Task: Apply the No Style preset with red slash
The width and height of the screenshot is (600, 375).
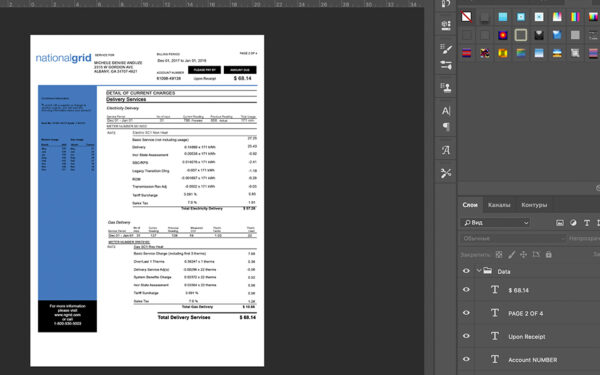Action: tap(466, 16)
